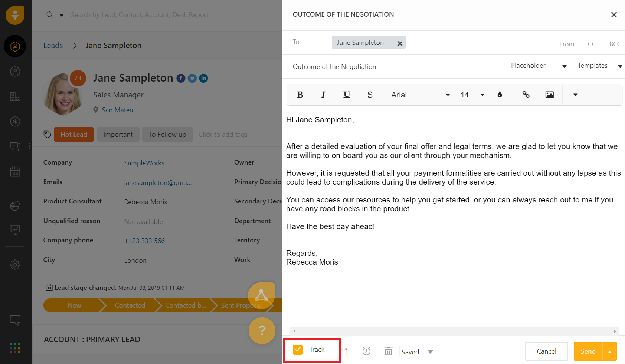Cancel the email draft
625x364 pixels.
click(546, 351)
